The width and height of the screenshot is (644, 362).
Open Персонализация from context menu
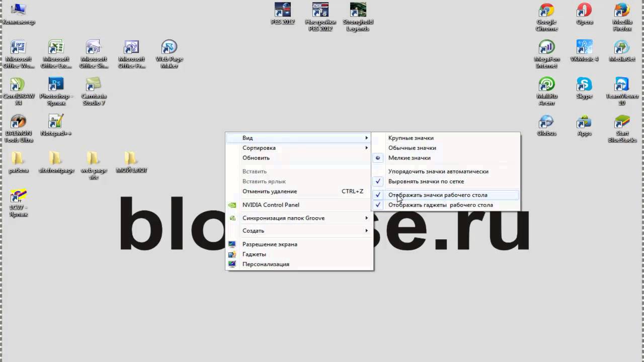tap(299, 264)
